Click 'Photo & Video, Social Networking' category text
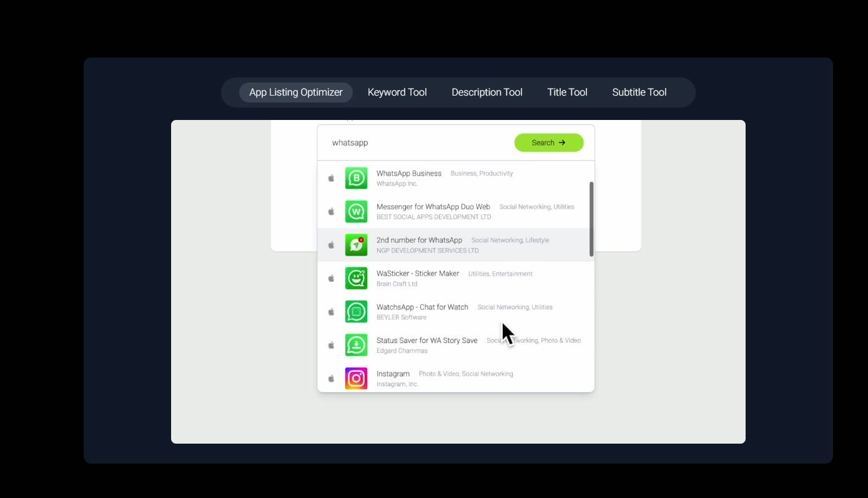The height and width of the screenshot is (498, 868). (466, 374)
